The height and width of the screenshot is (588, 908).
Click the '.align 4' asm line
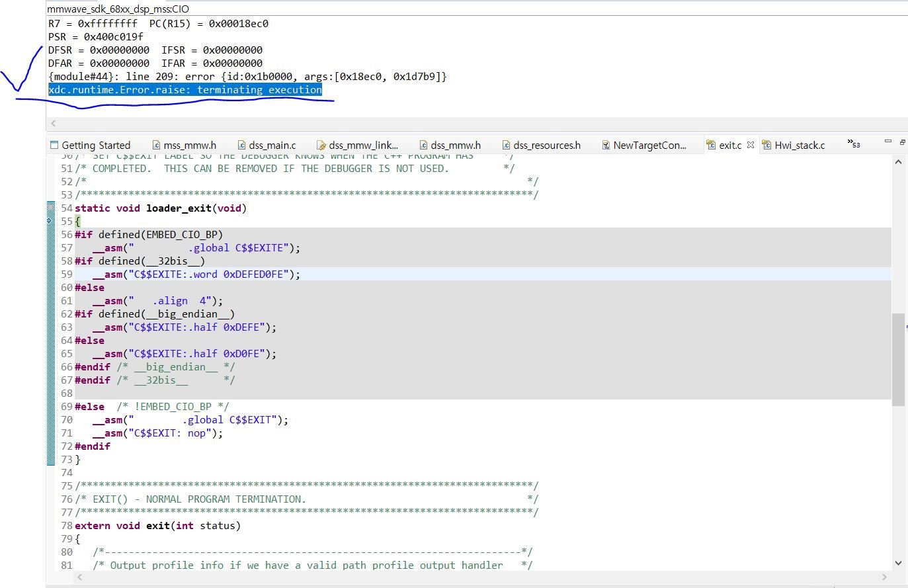click(x=158, y=300)
